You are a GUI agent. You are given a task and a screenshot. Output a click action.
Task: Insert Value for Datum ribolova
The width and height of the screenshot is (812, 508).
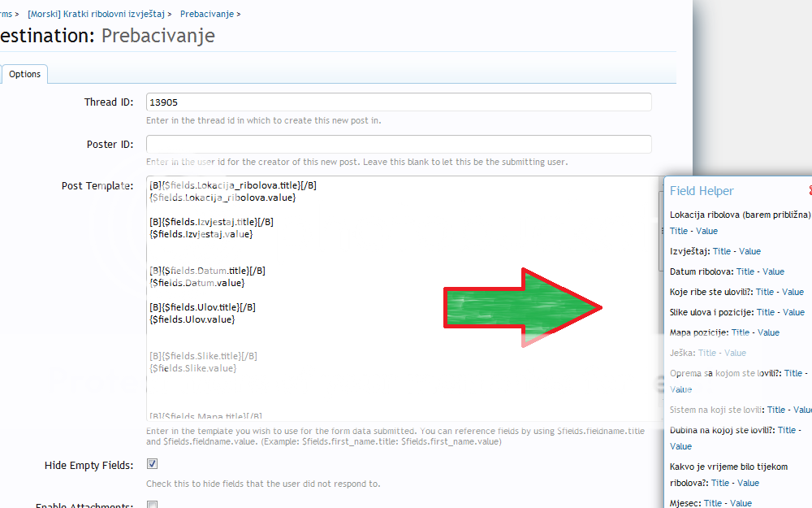point(773,271)
